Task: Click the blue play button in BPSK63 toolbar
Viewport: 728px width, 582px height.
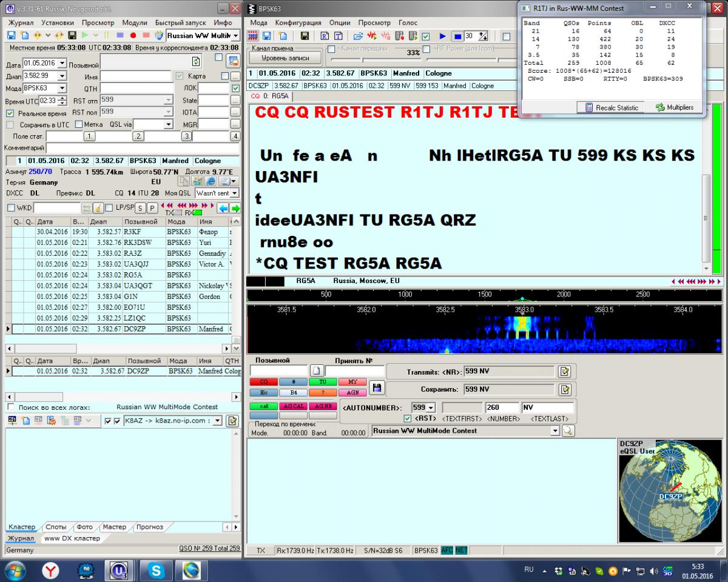Action: (x=442, y=36)
